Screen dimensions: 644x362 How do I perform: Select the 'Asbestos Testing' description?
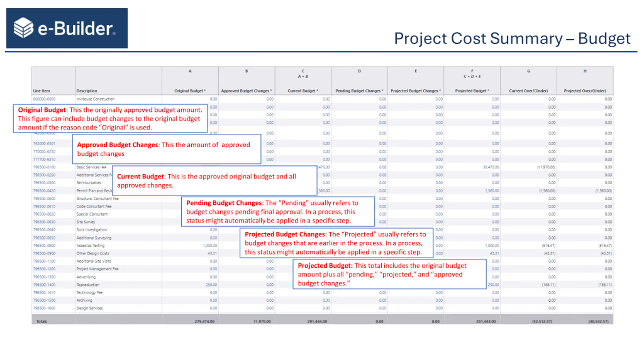coord(91,246)
